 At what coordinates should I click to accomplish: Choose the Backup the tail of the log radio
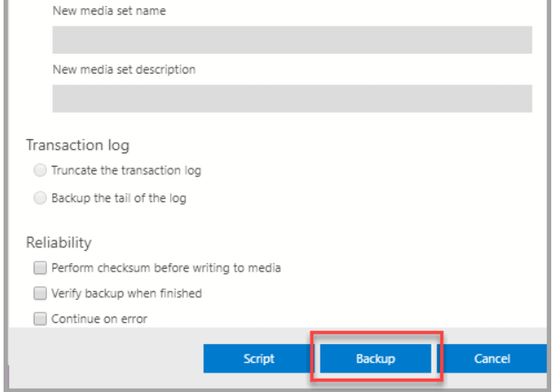click(38, 198)
